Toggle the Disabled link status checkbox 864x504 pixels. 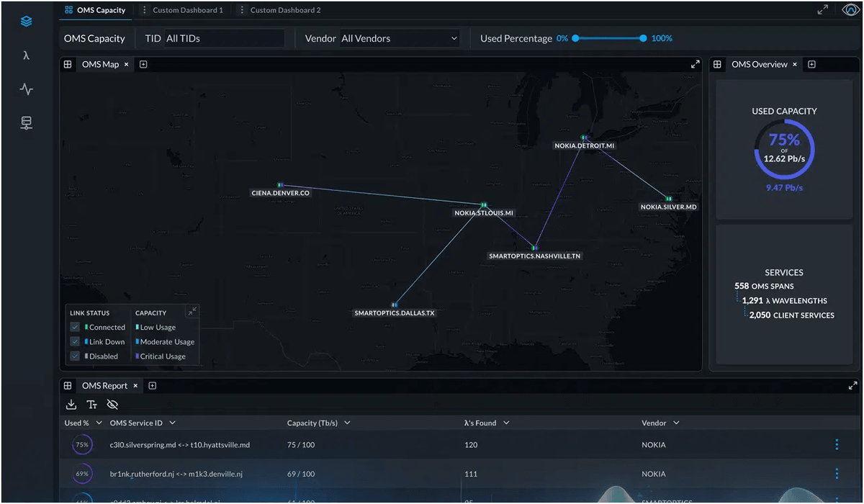pos(75,356)
